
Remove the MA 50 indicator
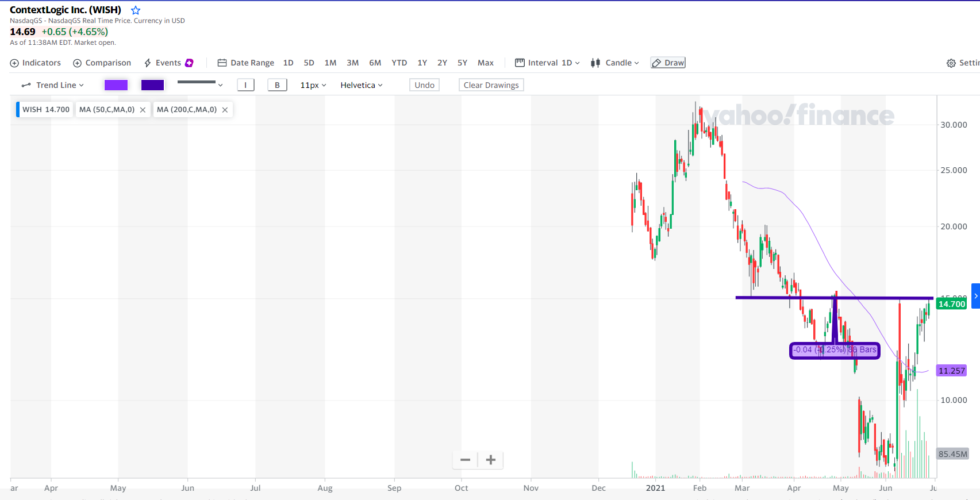coord(143,110)
